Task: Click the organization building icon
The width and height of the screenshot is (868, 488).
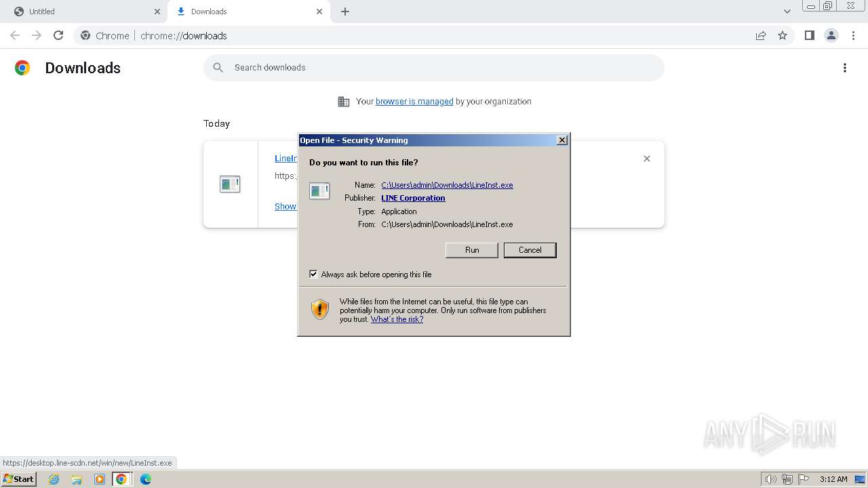Action: [x=344, y=102]
